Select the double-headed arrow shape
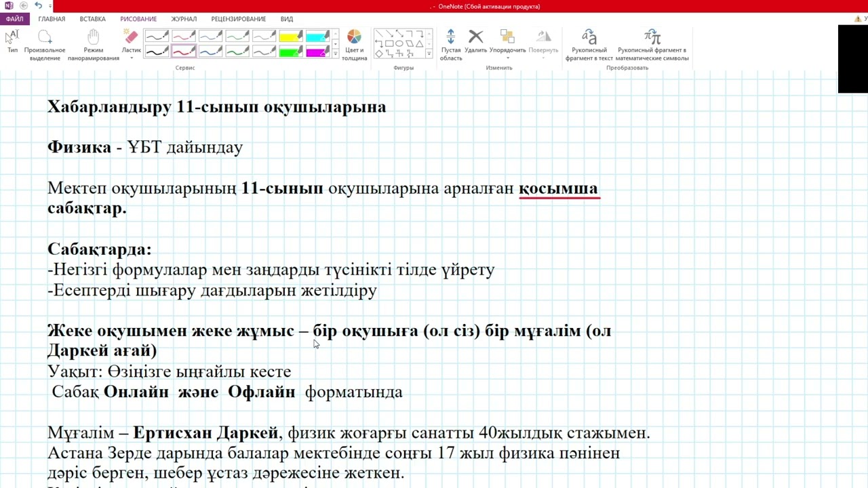This screenshot has width=868, height=488. click(x=399, y=33)
